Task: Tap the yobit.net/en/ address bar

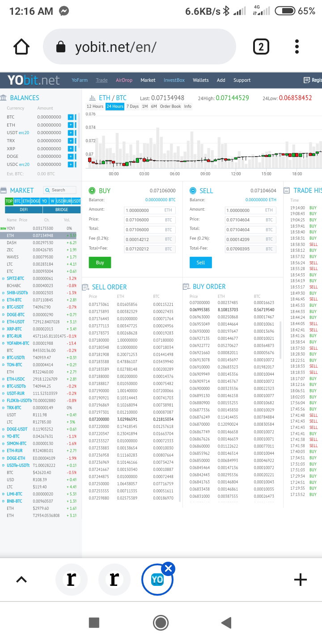Action: [x=139, y=47]
